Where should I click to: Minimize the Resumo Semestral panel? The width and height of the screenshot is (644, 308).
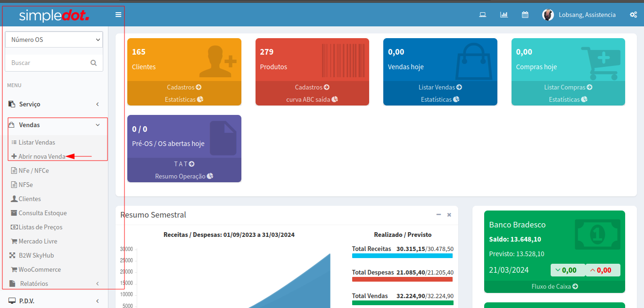pyautogui.click(x=438, y=215)
